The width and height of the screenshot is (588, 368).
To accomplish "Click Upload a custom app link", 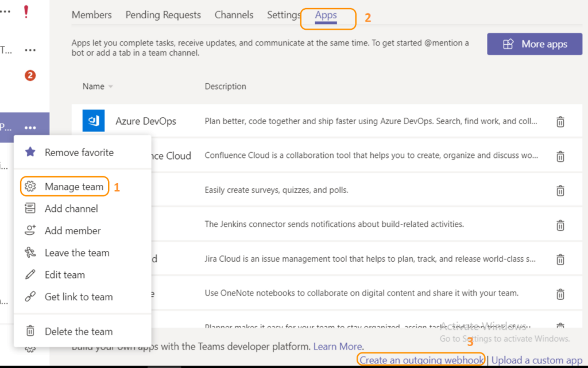I will 537,360.
